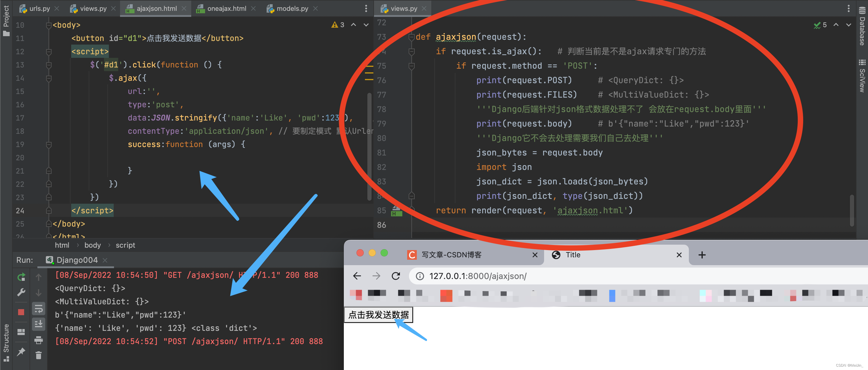Open the SciView tool window

pos(862,76)
